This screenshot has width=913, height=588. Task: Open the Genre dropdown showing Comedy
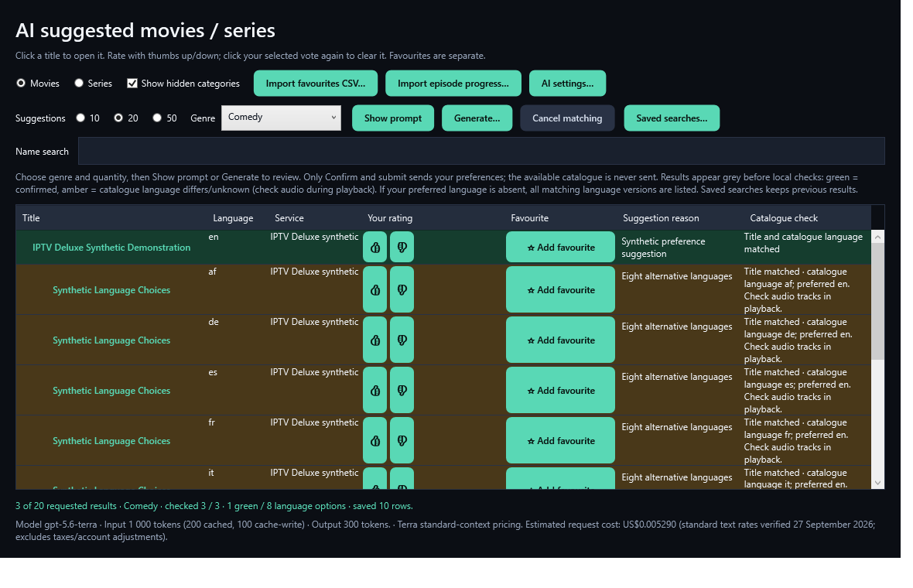[281, 118]
